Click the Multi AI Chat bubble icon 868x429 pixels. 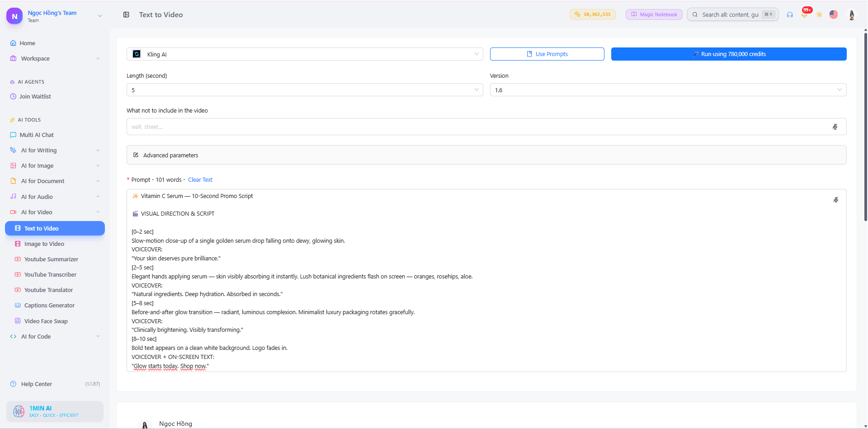[13, 135]
